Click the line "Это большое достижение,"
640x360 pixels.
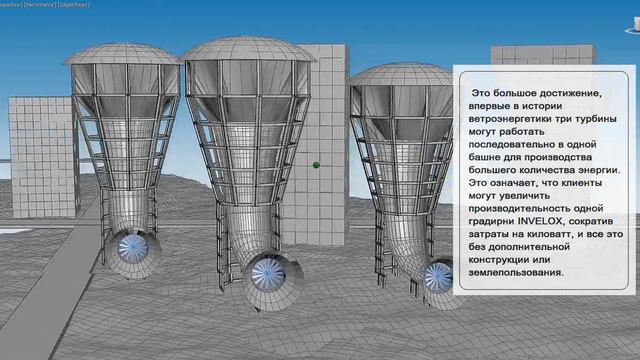coord(537,93)
